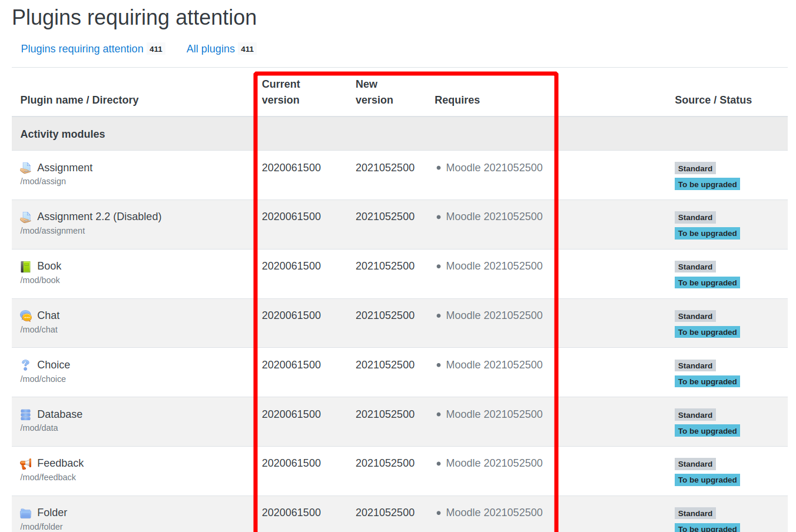Click the Book plugin name

pyautogui.click(x=49, y=266)
